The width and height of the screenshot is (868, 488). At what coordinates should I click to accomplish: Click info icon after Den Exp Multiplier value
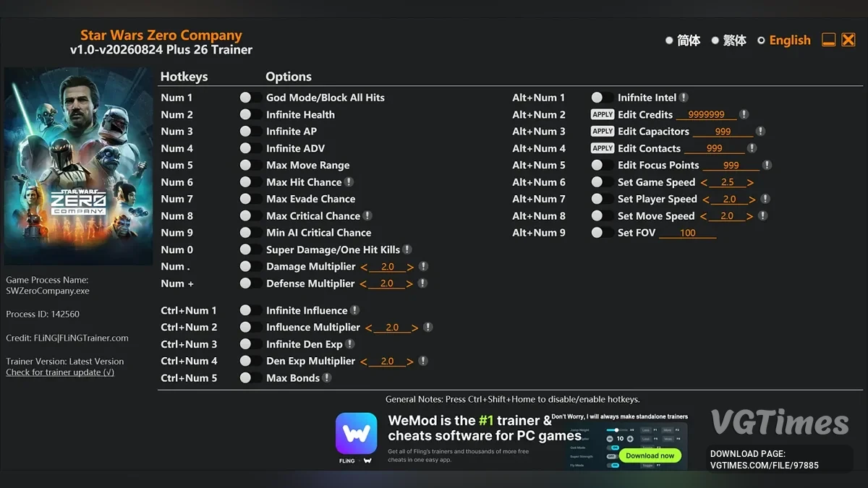[423, 361]
